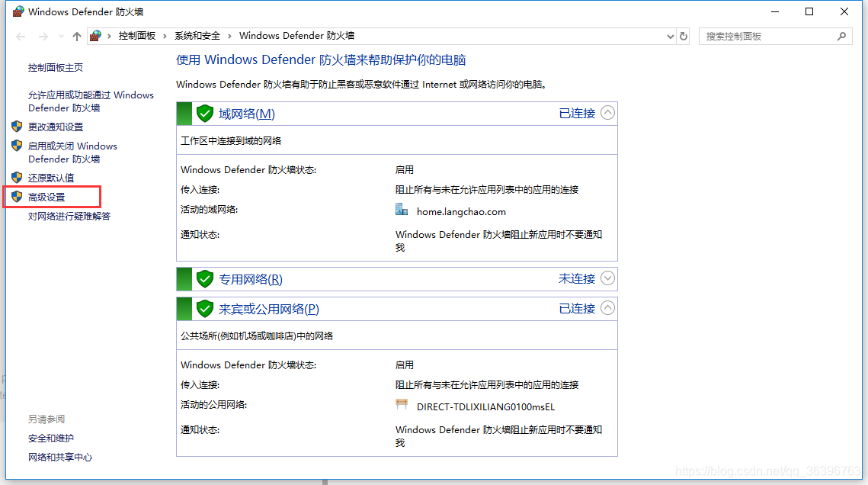Image resolution: width=868 pixels, height=485 pixels.
Task: Click shield icon beside 高级设置
Action: pos(17,197)
